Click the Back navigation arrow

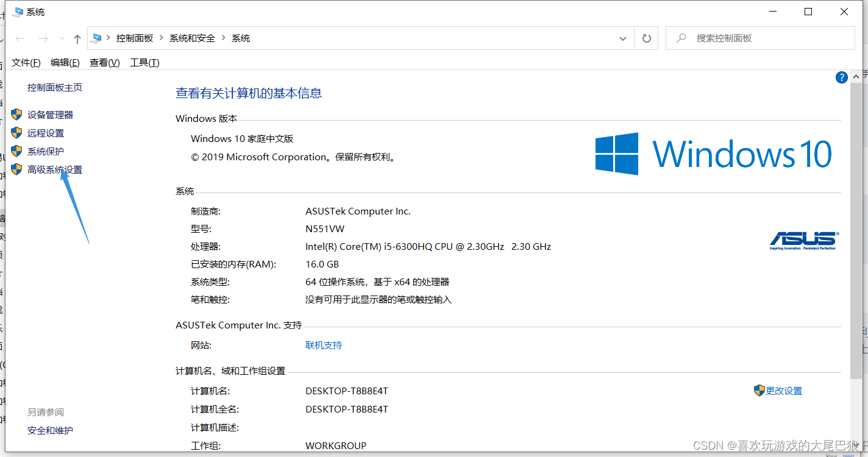tap(20, 38)
